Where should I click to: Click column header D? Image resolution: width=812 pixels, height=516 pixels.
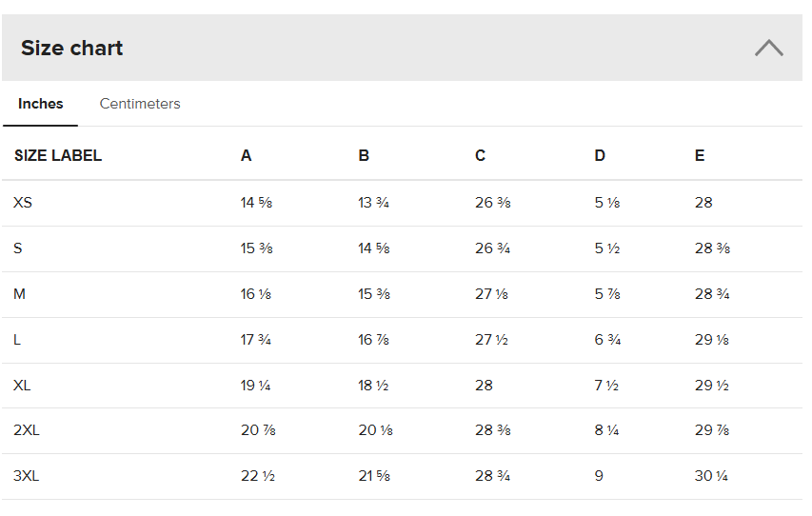[x=600, y=155]
